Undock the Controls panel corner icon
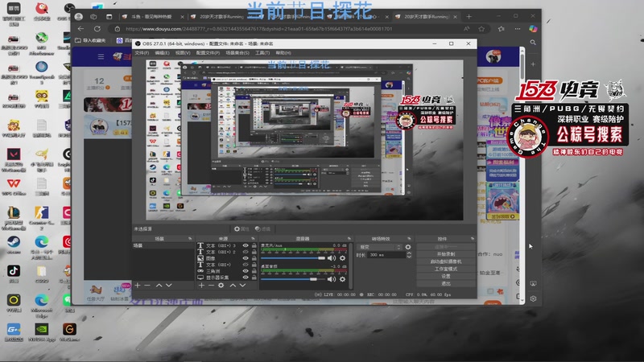 [x=473, y=238]
